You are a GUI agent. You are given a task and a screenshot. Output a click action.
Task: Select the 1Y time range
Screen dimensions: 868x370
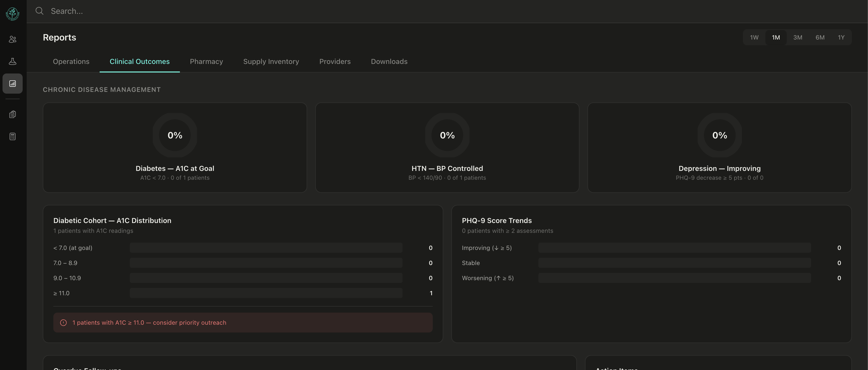point(841,38)
